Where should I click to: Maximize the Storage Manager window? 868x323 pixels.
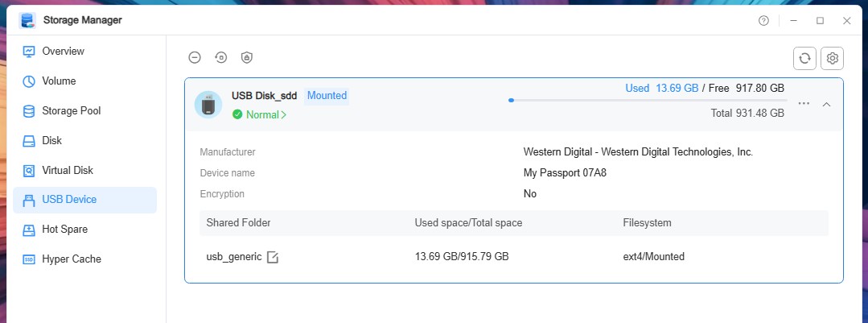point(820,20)
